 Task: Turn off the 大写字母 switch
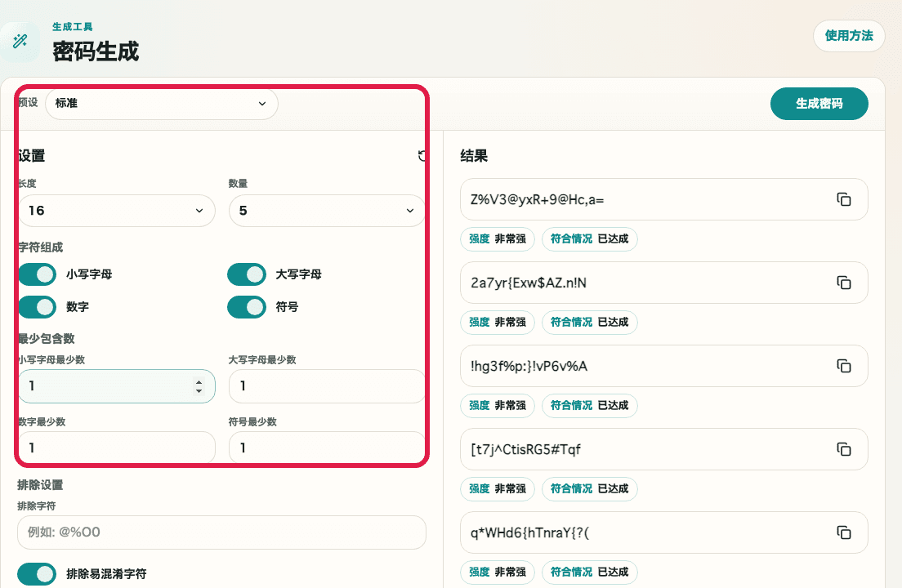click(247, 274)
